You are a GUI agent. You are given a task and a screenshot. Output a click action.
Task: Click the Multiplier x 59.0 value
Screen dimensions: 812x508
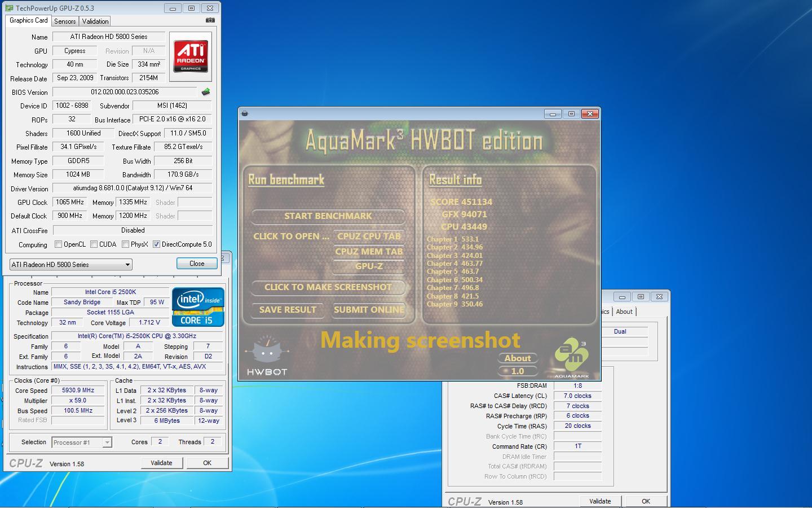click(x=78, y=401)
